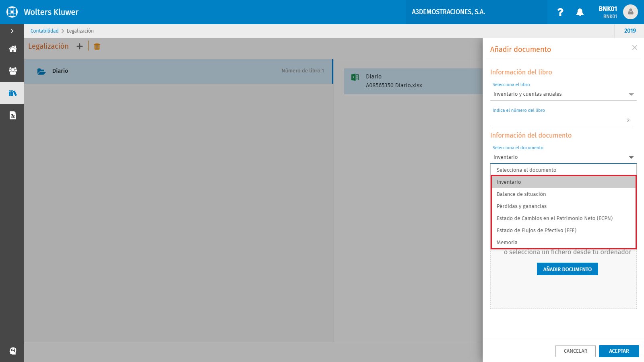644x362 pixels.
Task: Open the notifications bell icon
Action: [x=580, y=12]
